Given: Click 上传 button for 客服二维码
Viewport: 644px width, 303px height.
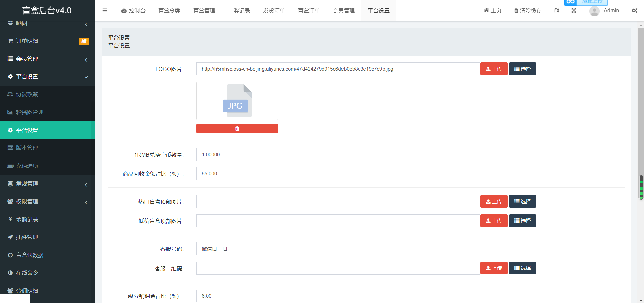Looking at the screenshot, I should 493,268.
